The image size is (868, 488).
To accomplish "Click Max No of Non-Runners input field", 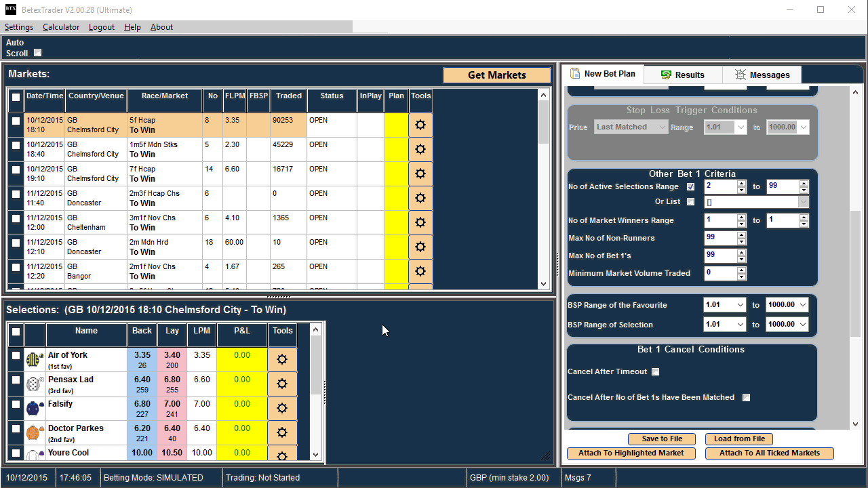I will click(720, 238).
